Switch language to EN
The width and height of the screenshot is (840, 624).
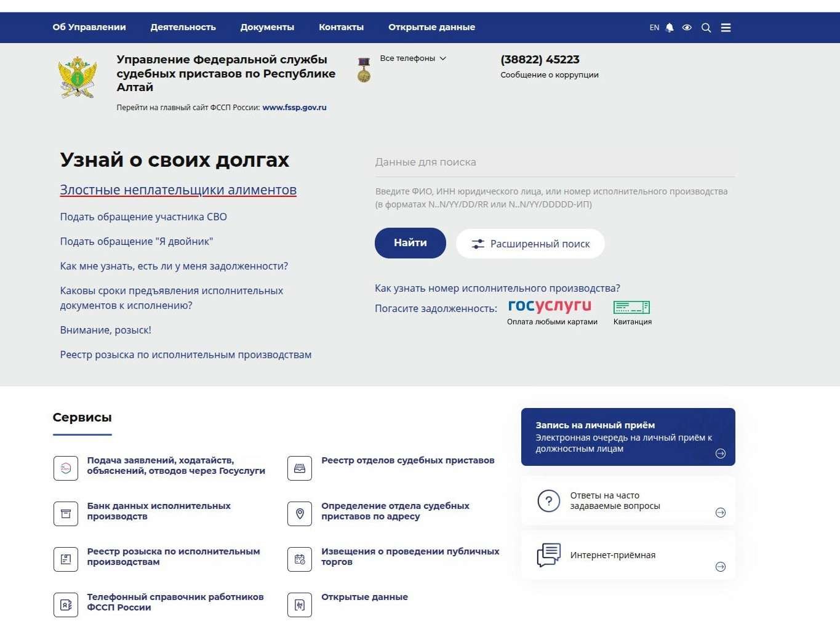pyautogui.click(x=654, y=28)
